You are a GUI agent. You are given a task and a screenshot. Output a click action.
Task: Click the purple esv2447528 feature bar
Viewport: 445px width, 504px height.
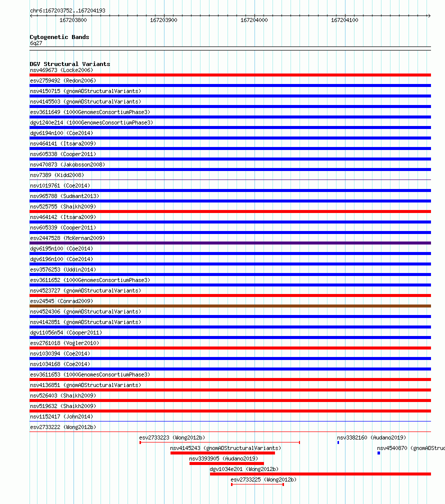(230, 243)
